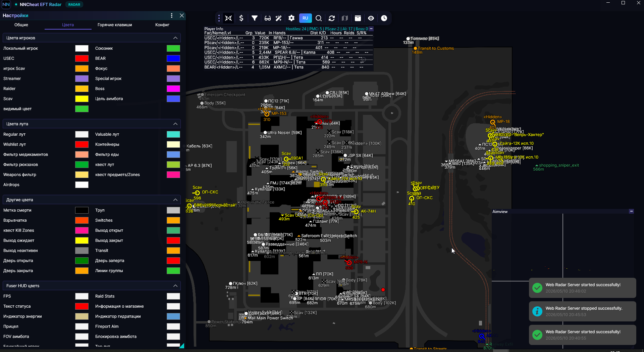Screen dimensions: 644x352
Task: Click the archive box icon in toolbar
Action: click(358, 18)
